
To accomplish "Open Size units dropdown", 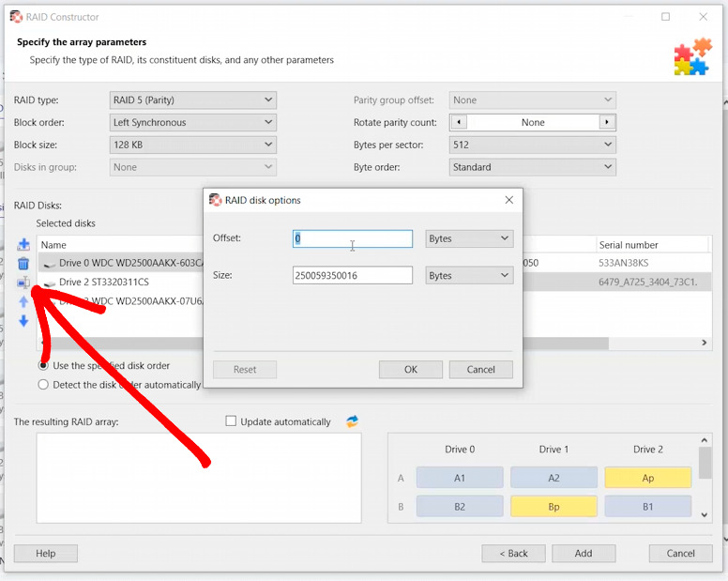I will pyautogui.click(x=469, y=275).
